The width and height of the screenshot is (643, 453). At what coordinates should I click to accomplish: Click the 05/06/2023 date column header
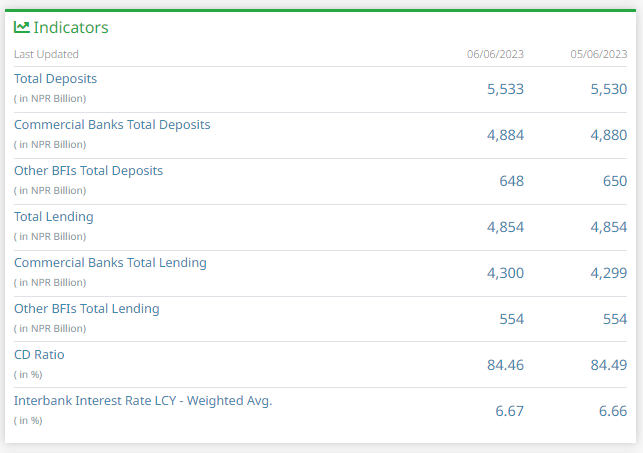pos(598,54)
